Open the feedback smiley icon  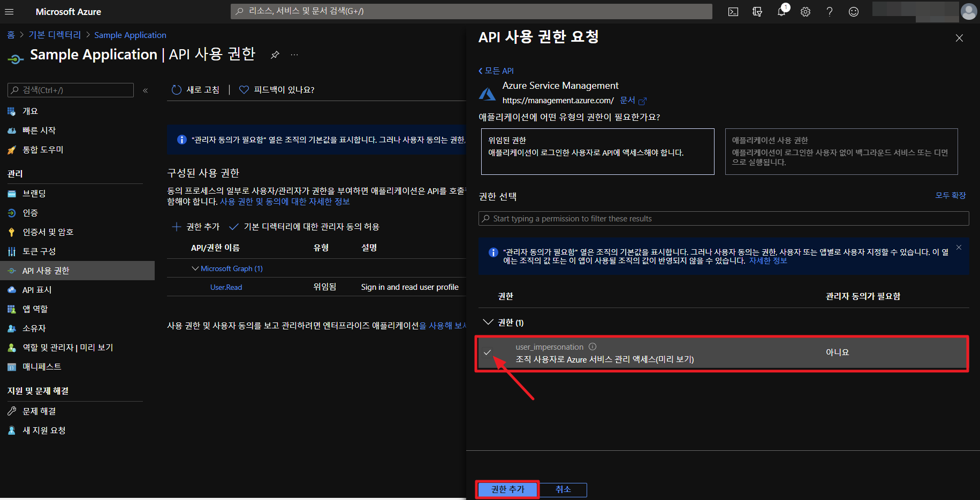click(853, 12)
